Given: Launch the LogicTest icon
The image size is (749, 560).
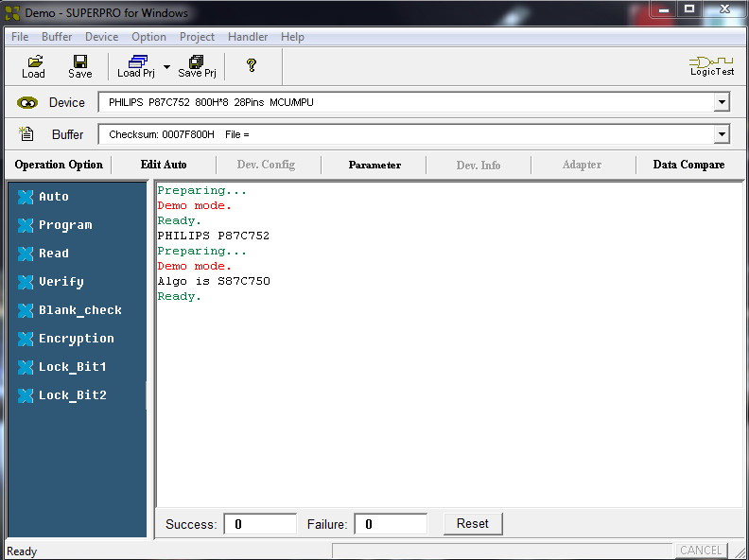Looking at the screenshot, I should (x=711, y=66).
